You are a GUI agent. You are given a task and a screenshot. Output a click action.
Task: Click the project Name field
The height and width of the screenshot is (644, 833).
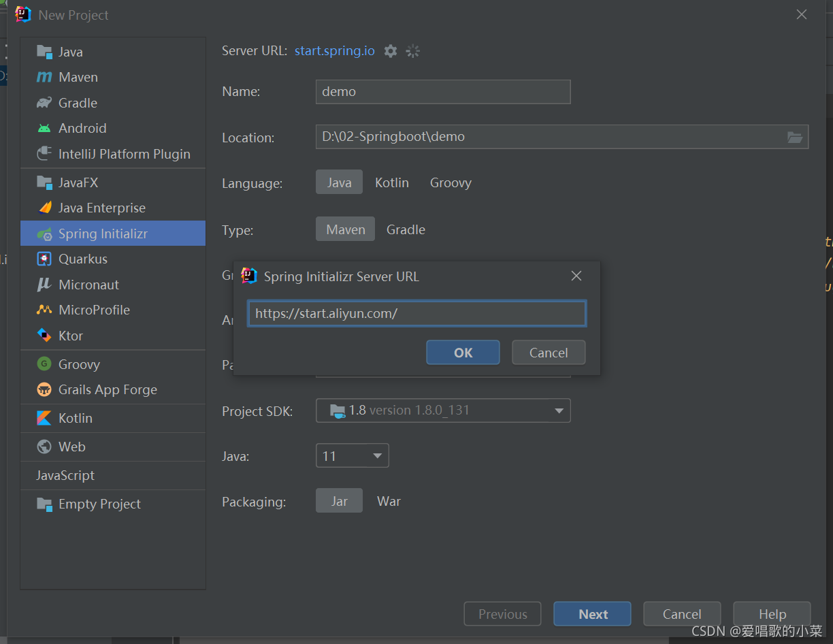coord(443,92)
